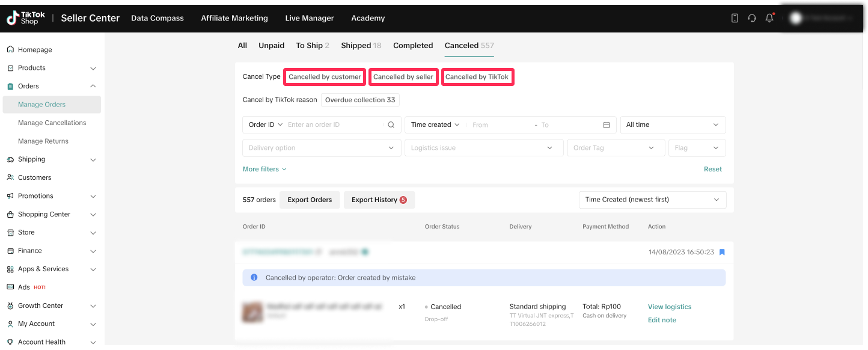This screenshot has width=868, height=350.
Task: Click the notification bell icon
Action: pos(769,18)
